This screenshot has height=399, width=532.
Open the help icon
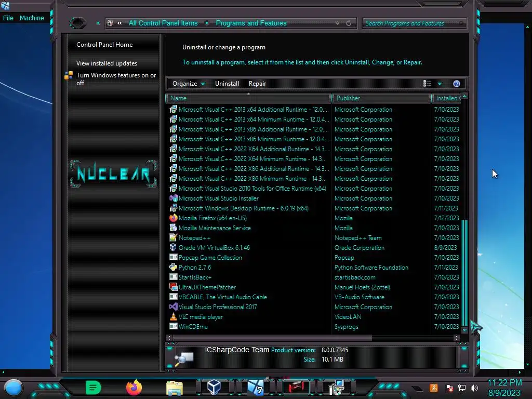(456, 84)
